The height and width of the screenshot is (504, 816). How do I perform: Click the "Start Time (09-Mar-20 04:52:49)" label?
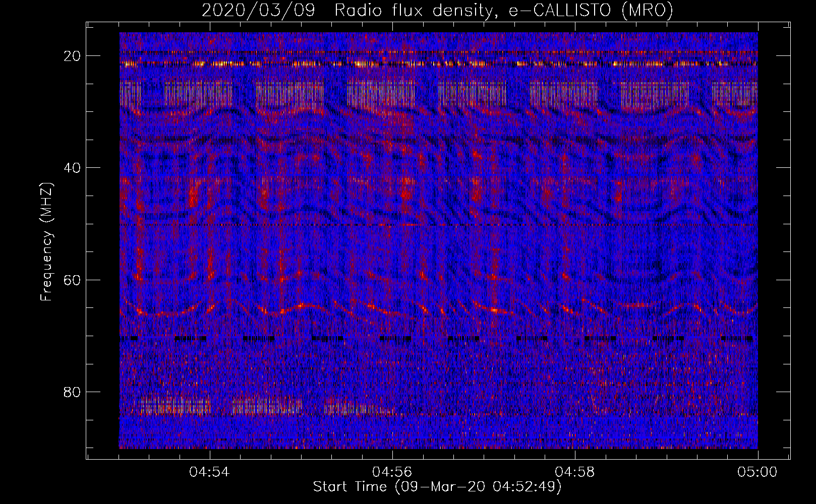coord(437,487)
